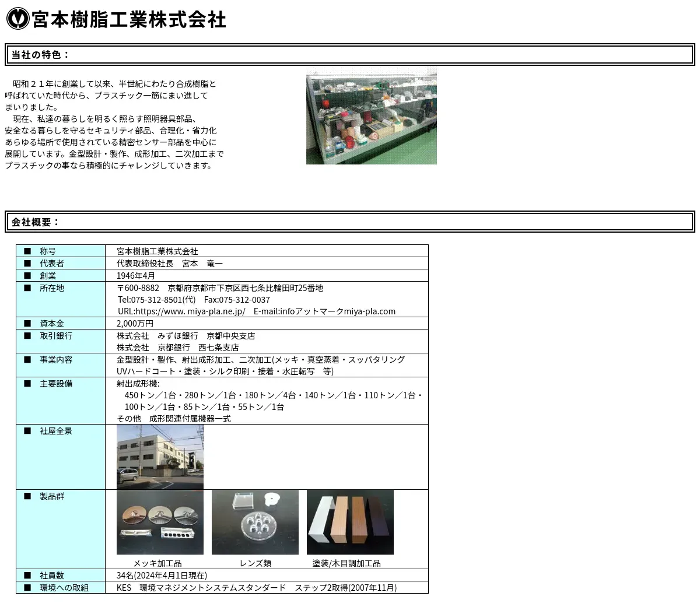Image resolution: width=700 pixels, height=610 pixels.
Task: Click the 主要設備 row label
Action: pos(56,384)
